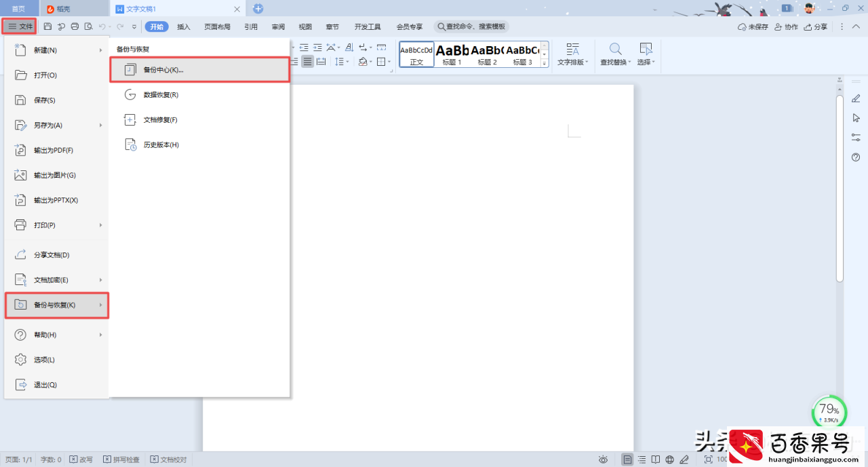The width and height of the screenshot is (868, 467).
Task: Click the settings sliders icon in right sidebar
Action: click(856, 138)
